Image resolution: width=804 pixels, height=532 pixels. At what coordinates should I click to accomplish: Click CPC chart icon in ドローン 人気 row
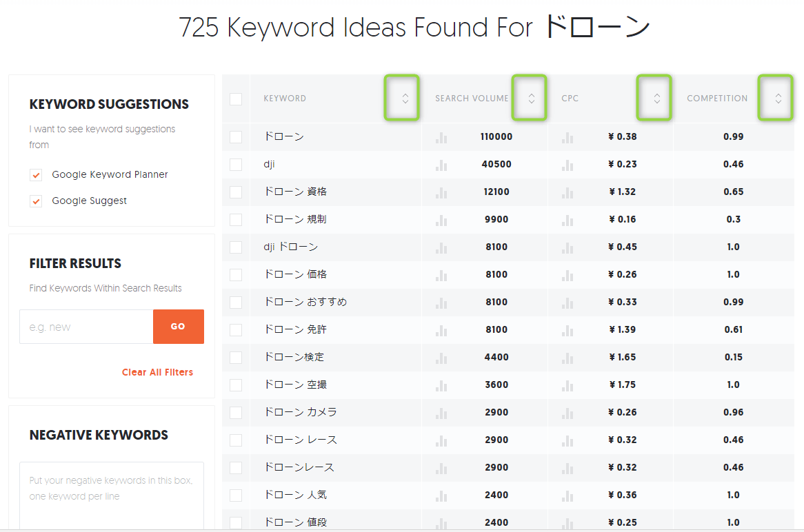[567, 496]
